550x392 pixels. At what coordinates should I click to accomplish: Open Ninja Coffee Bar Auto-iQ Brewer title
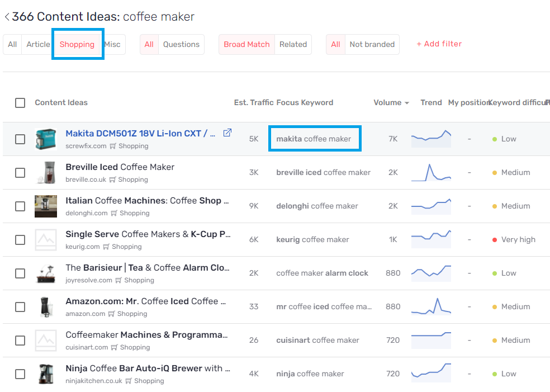[148, 368]
